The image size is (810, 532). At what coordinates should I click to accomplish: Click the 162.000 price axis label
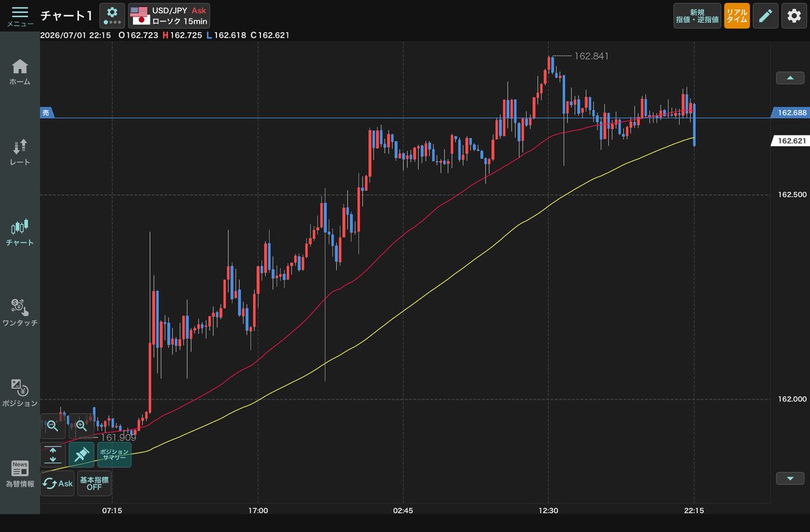click(x=792, y=399)
